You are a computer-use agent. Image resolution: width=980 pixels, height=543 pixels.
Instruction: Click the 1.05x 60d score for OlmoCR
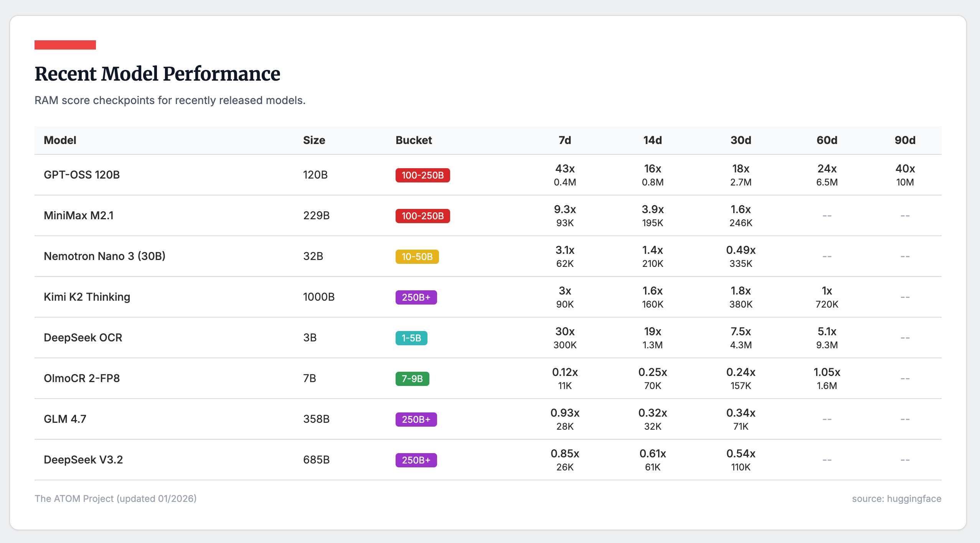point(827,372)
